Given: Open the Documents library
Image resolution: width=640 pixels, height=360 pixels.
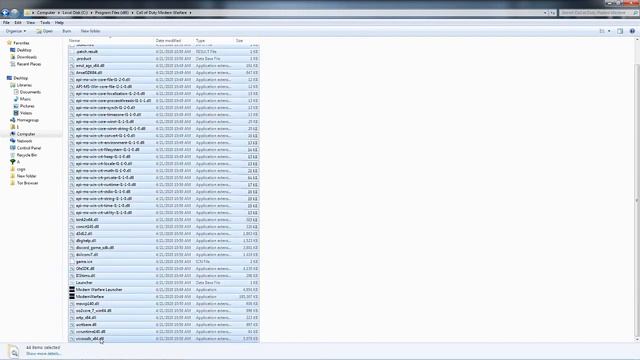Looking at the screenshot, I should [x=30, y=92].
